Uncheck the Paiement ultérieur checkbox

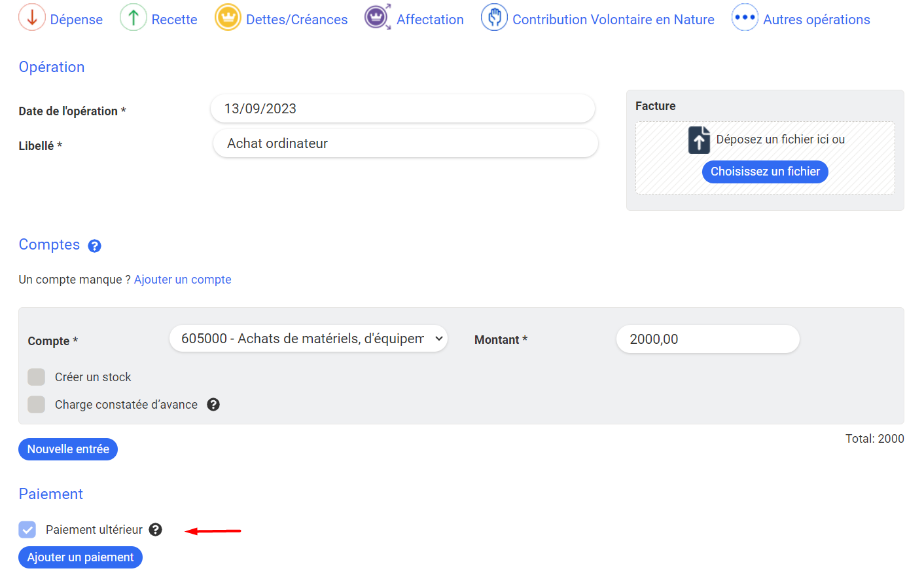[x=27, y=530]
